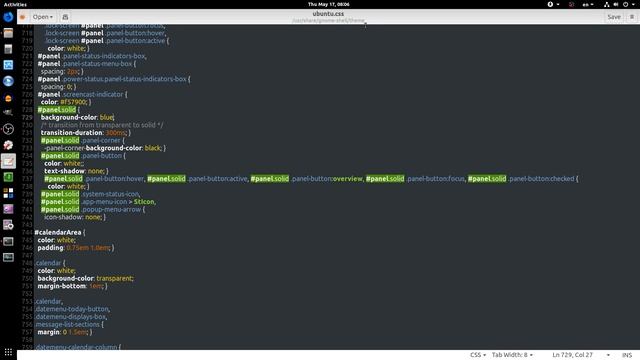The height and width of the screenshot is (360, 640).
Task: Click '.message-list-sections' on line 756
Action: [67, 324]
